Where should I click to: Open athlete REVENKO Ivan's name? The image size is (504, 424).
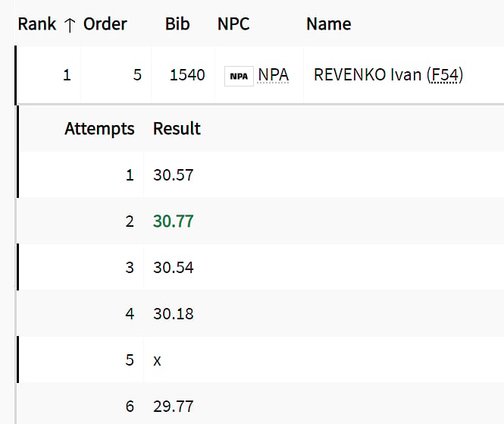click(x=368, y=75)
